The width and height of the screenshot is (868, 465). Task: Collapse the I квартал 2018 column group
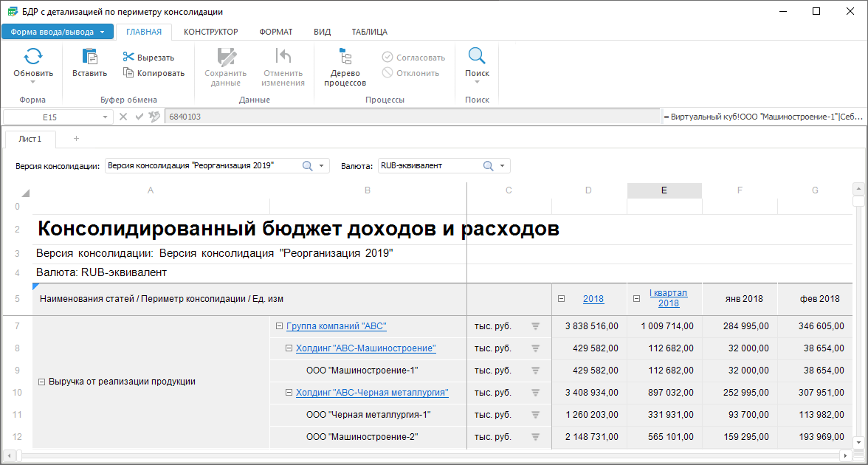point(637,299)
